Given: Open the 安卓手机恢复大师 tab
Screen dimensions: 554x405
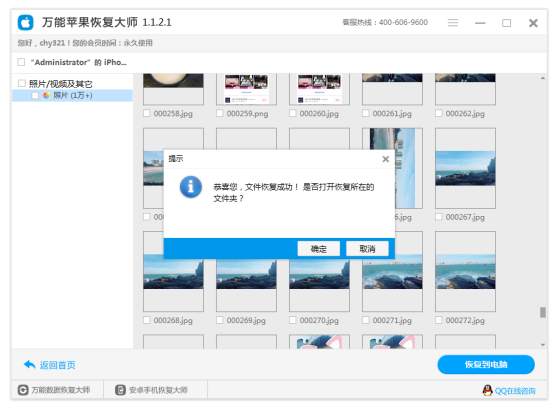Looking at the screenshot, I should (x=155, y=390).
